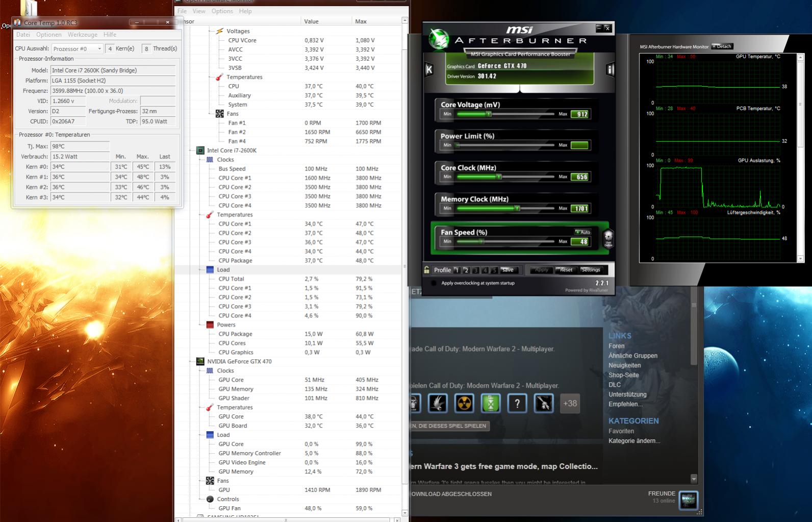Open the Options menu in Open Hardware Monitor

tap(222, 11)
